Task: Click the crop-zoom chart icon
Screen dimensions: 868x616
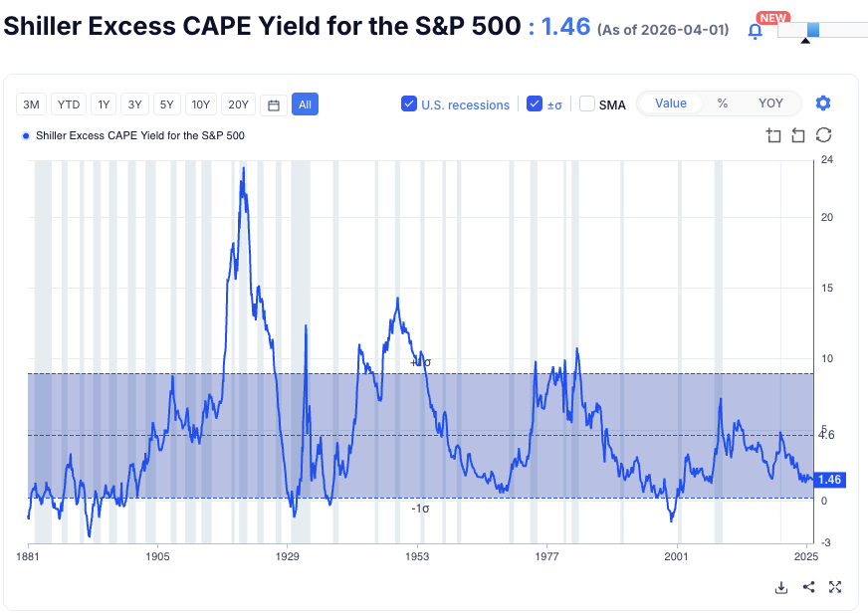Action: [x=773, y=135]
